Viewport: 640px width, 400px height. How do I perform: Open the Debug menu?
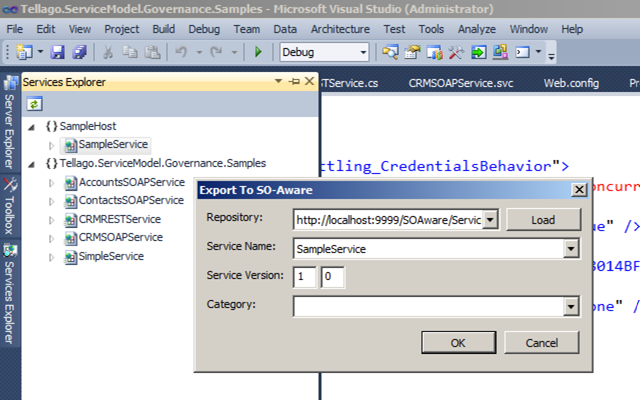click(x=204, y=29)
